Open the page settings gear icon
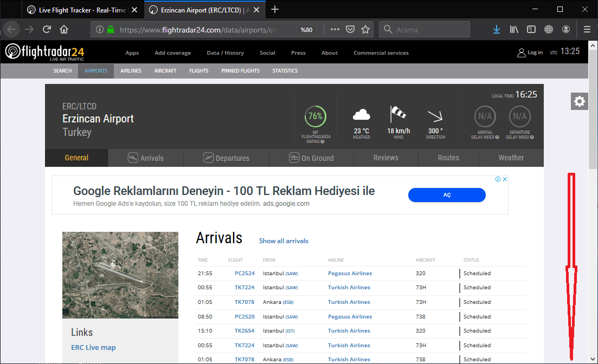Viewport: 598px width, 364px height. [579, 101]
